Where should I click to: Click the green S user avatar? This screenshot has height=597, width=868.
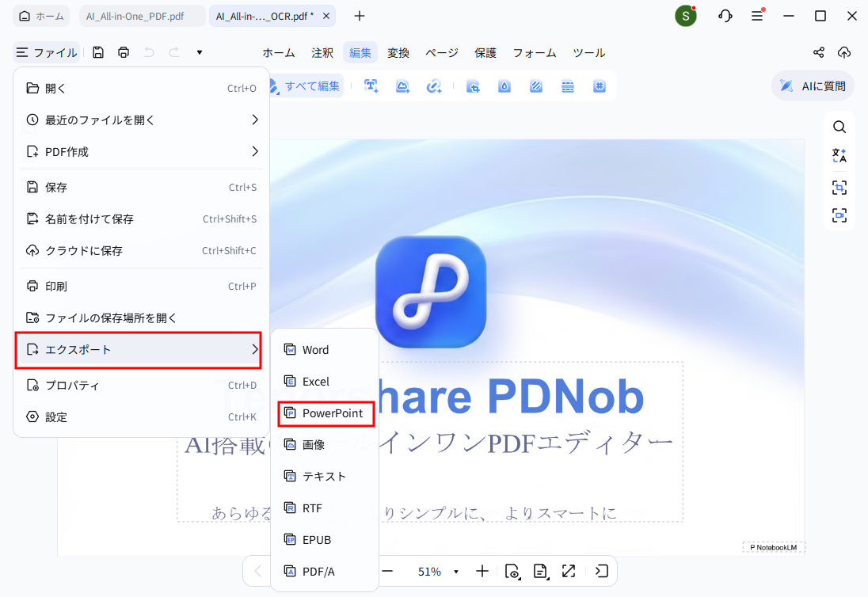(x=685, y=16)
